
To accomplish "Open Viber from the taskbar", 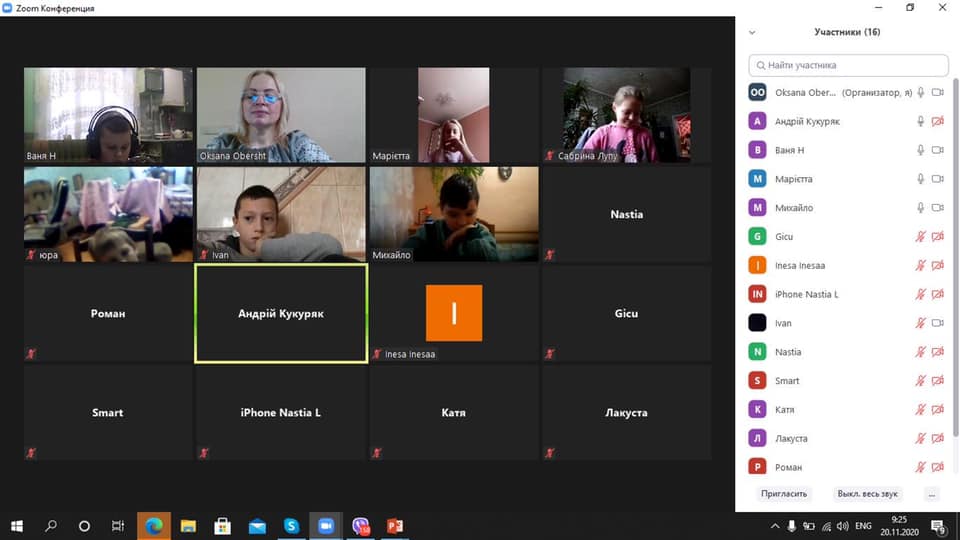I will 359,525.
